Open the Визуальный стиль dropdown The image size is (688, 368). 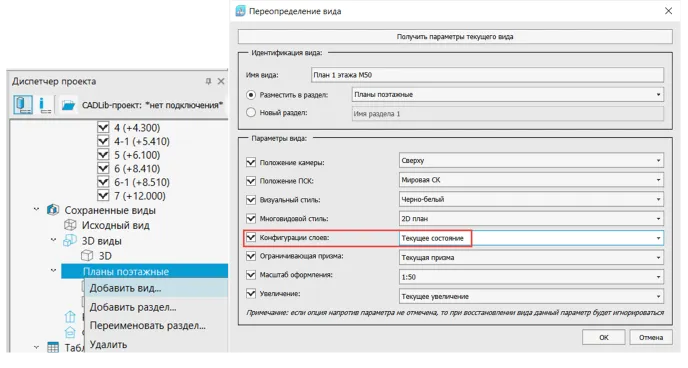pos(531,199)
